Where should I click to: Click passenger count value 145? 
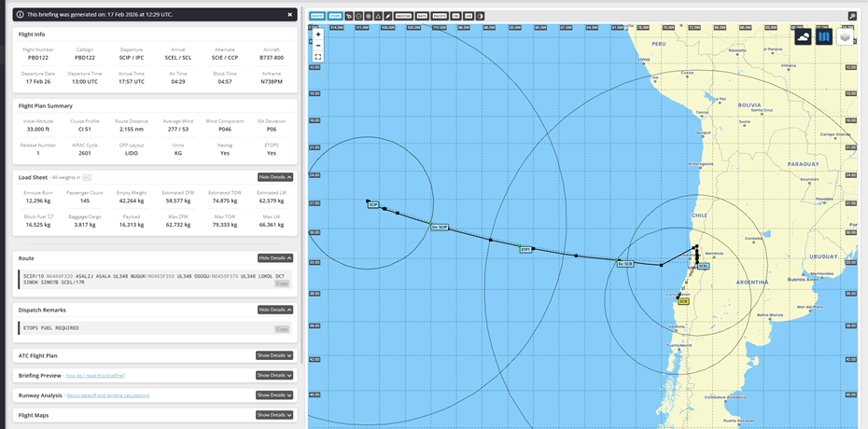(85, 201)
